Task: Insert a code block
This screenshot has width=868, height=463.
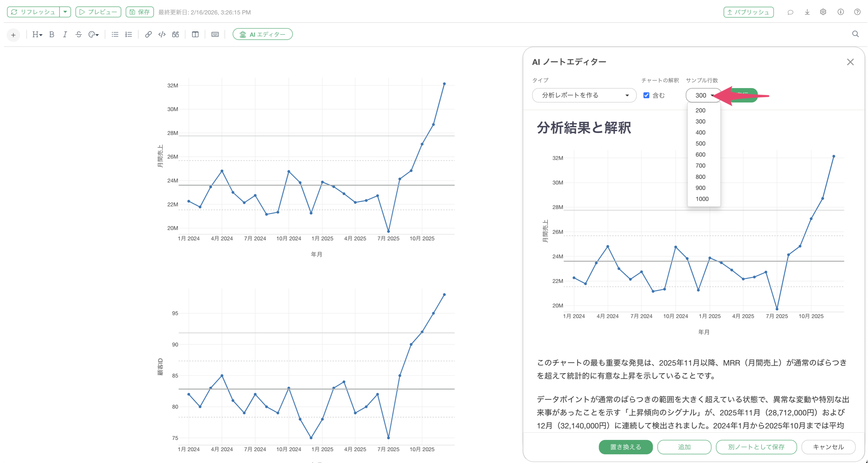Action: [x=162, y=34]
